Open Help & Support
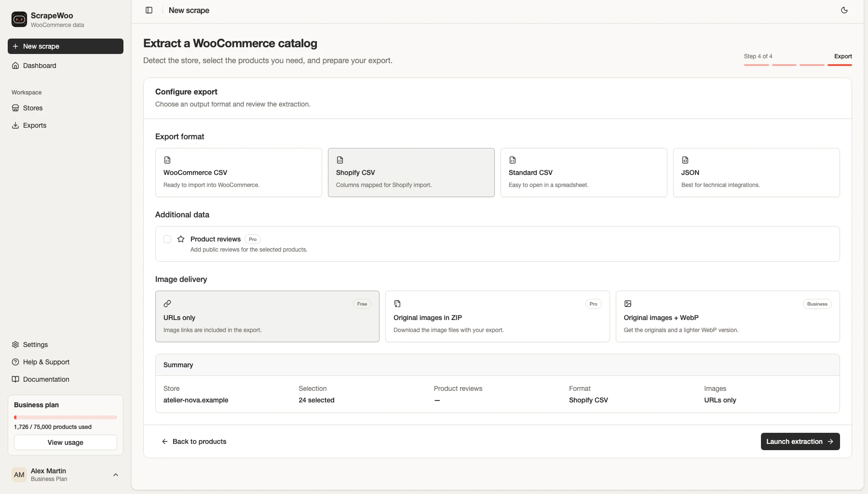Screen dimensions: 868x494 (x=66, y=362)
